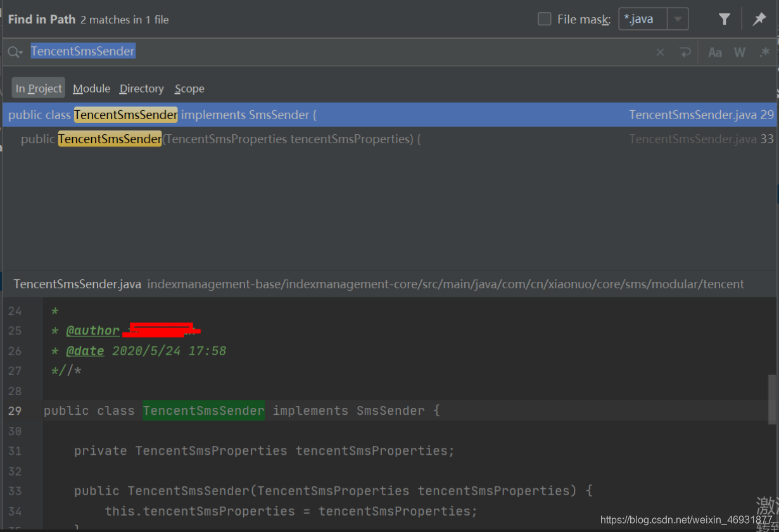Click SmsSender interface name on line 29
Screen dimensions: 779x532
[390, 410]
